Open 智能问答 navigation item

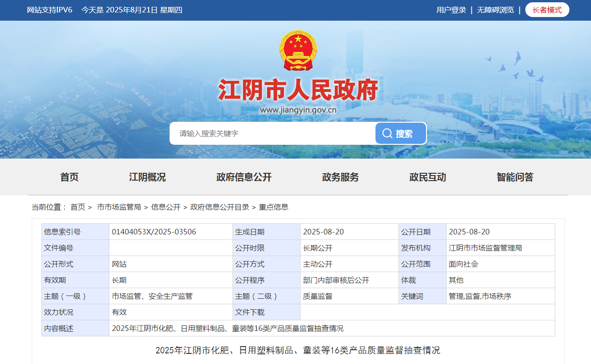tap(515, 177)
